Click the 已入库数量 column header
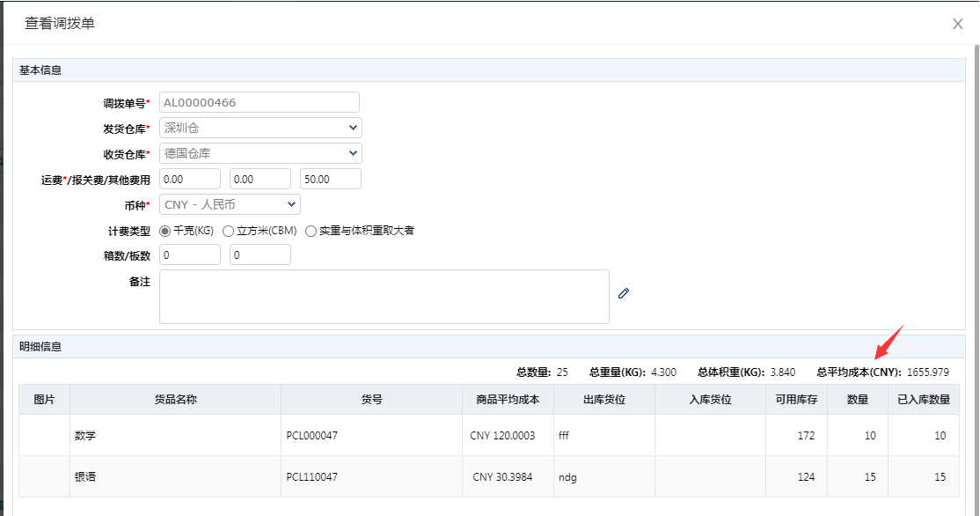The image size is (980, 516). (x=924, y=399)
